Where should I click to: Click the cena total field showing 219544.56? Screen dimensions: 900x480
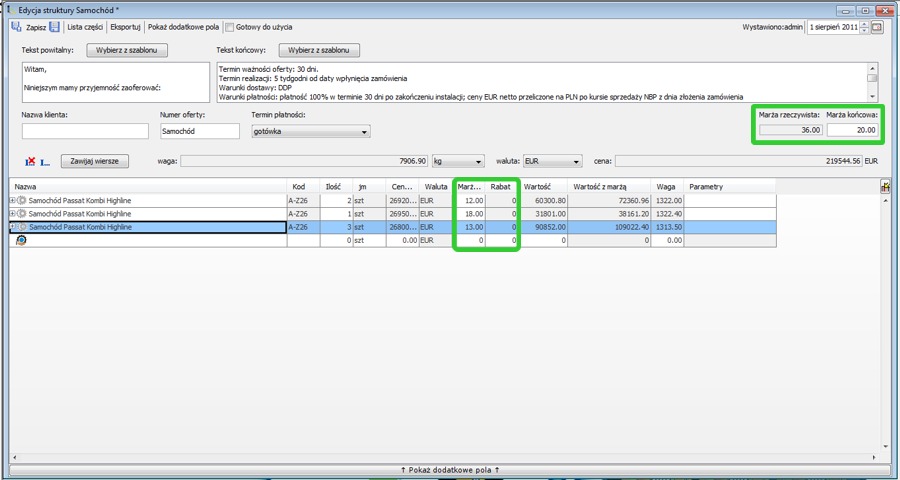739,161
